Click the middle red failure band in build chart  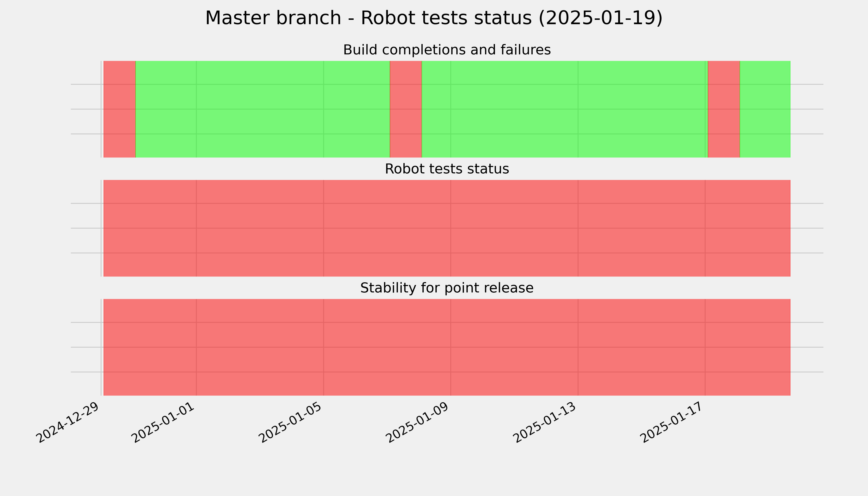point(406,109)
